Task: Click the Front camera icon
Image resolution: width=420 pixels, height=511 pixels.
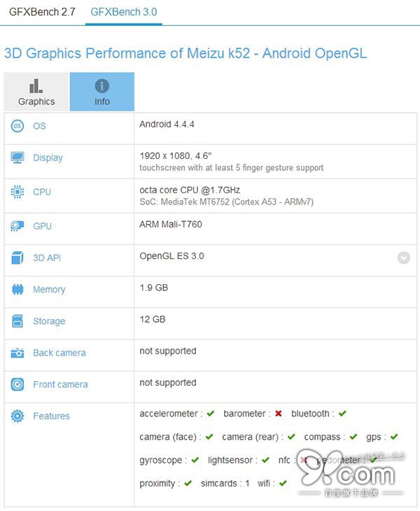Action: pos(17,384)
